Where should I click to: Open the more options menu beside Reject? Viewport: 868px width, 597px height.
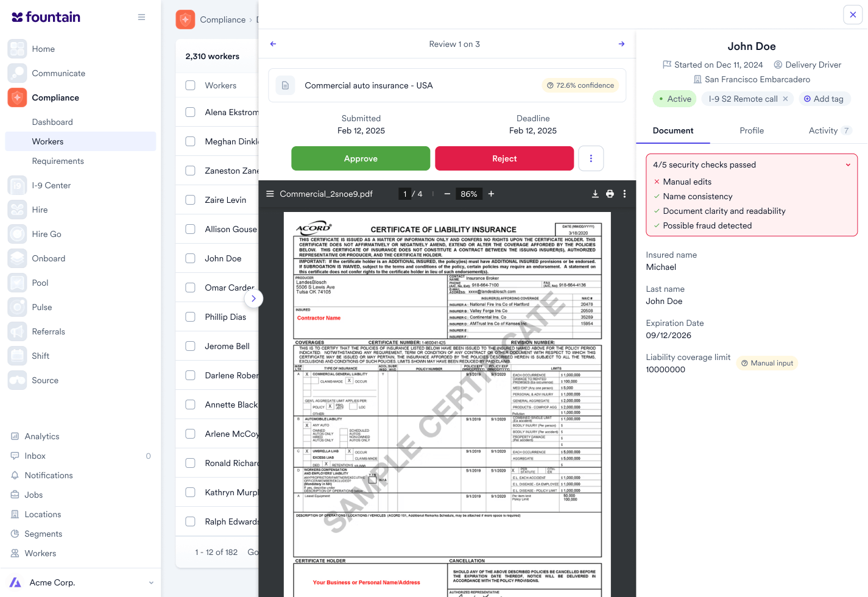click(x=590, y=158)
